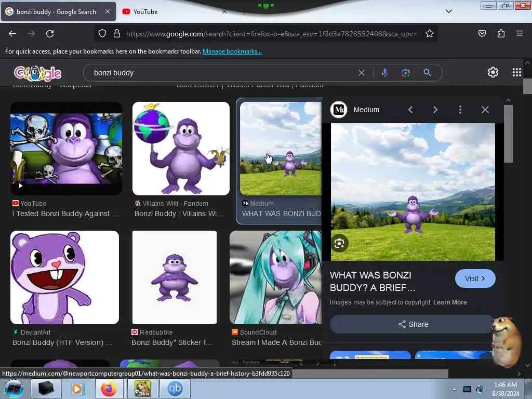The width and height of the screenshot is (532, 399).
Task: Click the large Bonzi meadow preview image
Action: pyautogui.click(x=413, y=192)
